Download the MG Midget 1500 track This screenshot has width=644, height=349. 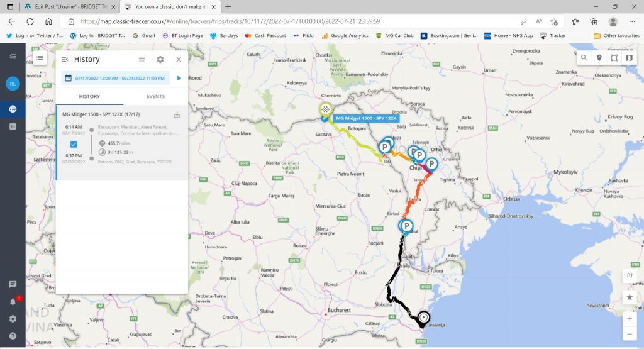coord(177,114)
